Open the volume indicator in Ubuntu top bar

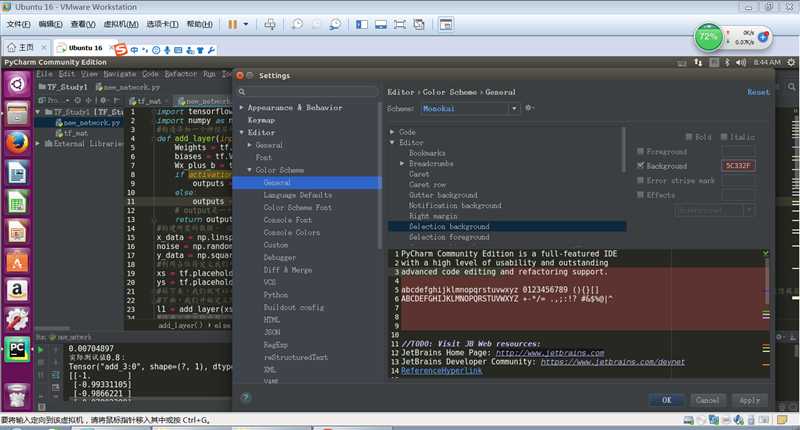click(741, 62)
